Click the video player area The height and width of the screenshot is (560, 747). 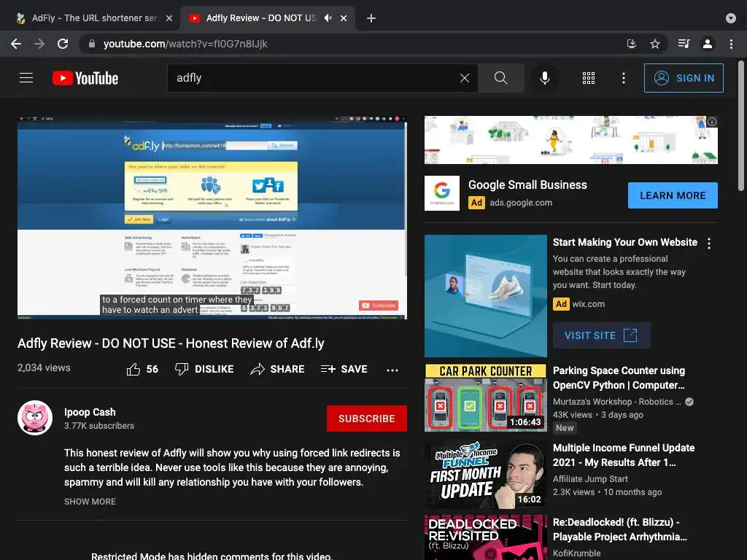pos(212,217)
